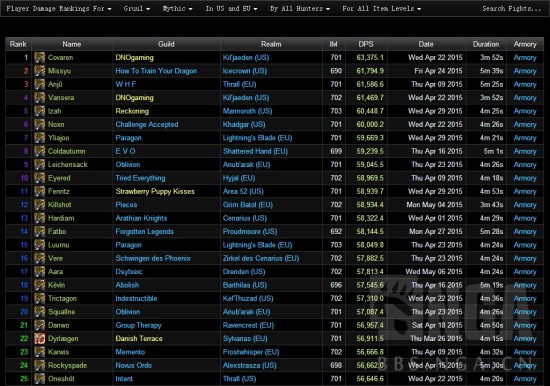Click the hunter class icon beside Hardiam

[x=40, y=218]
